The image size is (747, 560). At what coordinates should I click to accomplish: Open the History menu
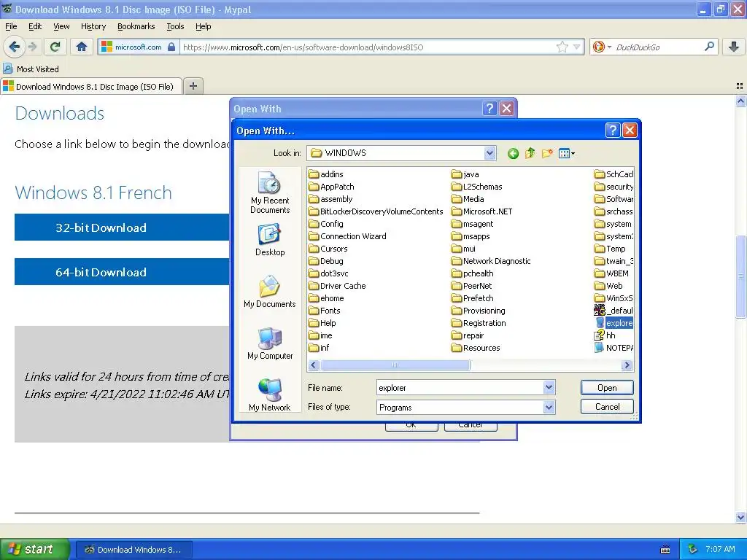[93, 26]
